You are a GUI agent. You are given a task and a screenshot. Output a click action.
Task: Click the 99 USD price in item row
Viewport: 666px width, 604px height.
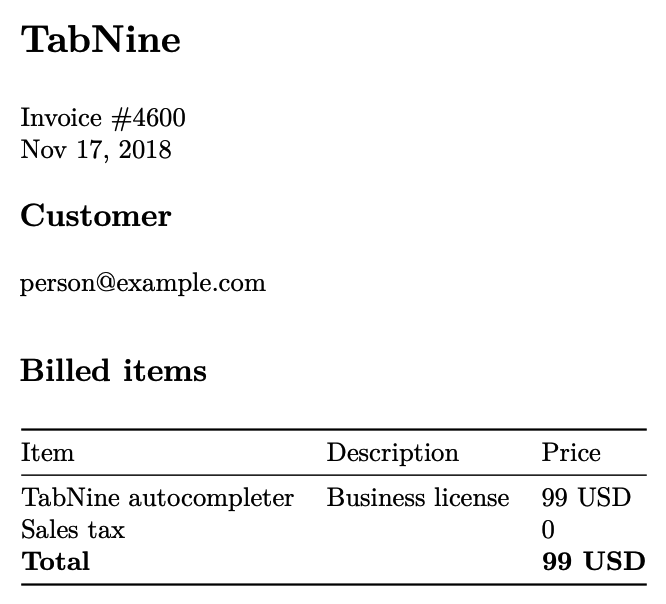(x=586, y=497)
